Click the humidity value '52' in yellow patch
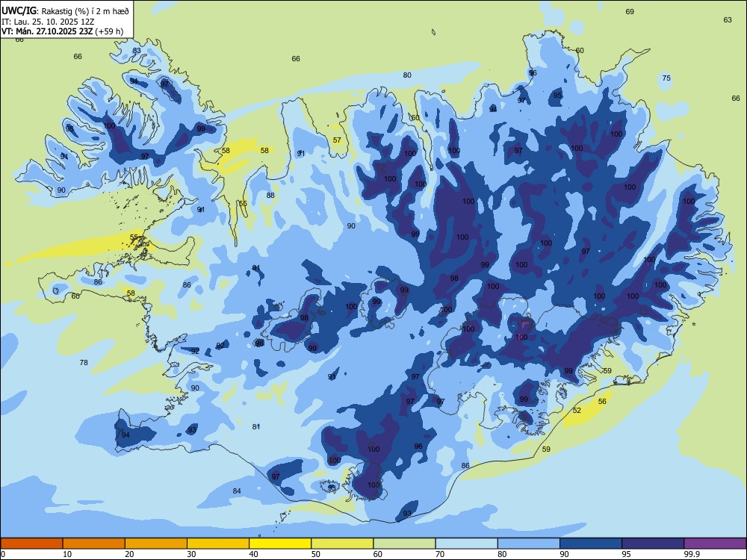747x560 pixels. click(x=577, y=410)
